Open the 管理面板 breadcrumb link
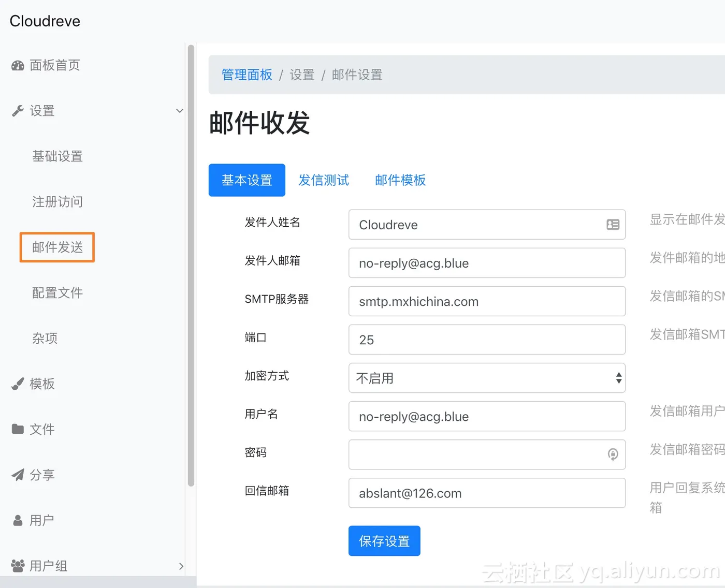 pos(247,75)
